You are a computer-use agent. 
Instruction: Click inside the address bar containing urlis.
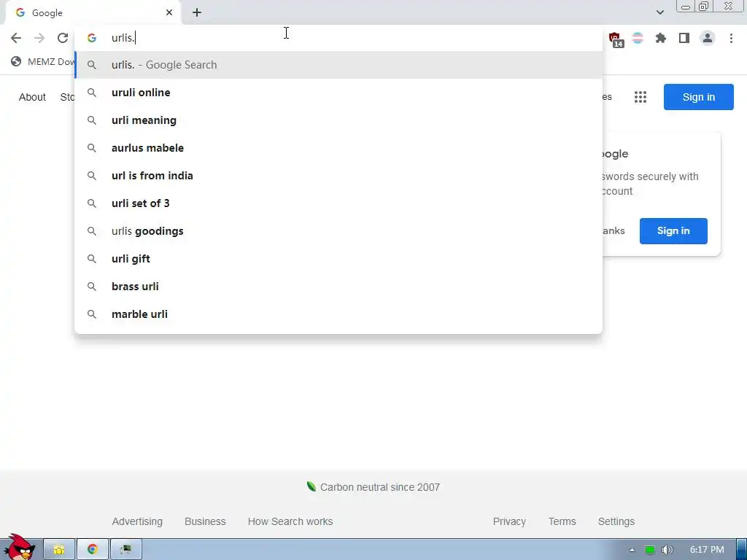pos(338,38)
